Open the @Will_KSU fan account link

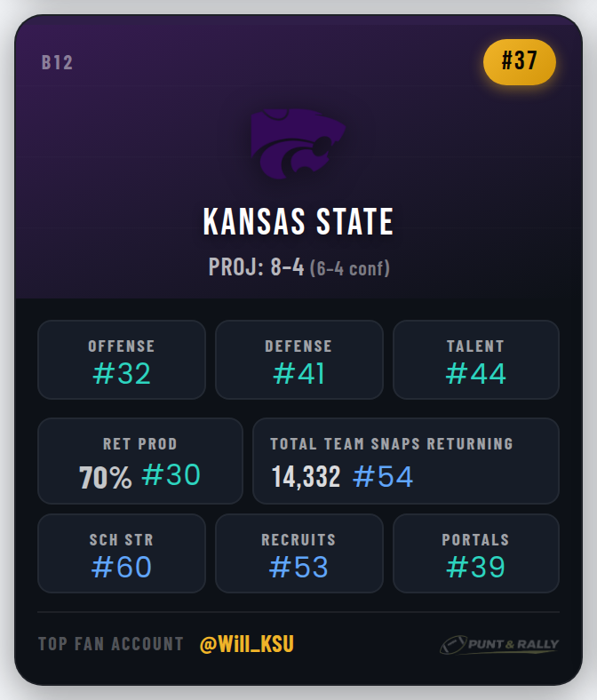[247, 644]
